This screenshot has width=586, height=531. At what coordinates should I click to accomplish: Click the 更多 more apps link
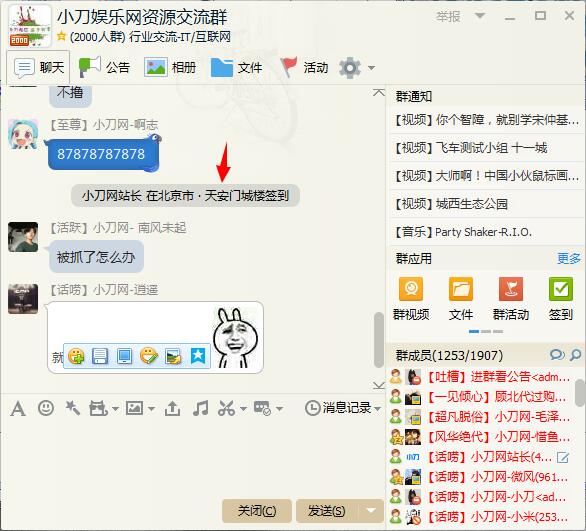[568, 258]
